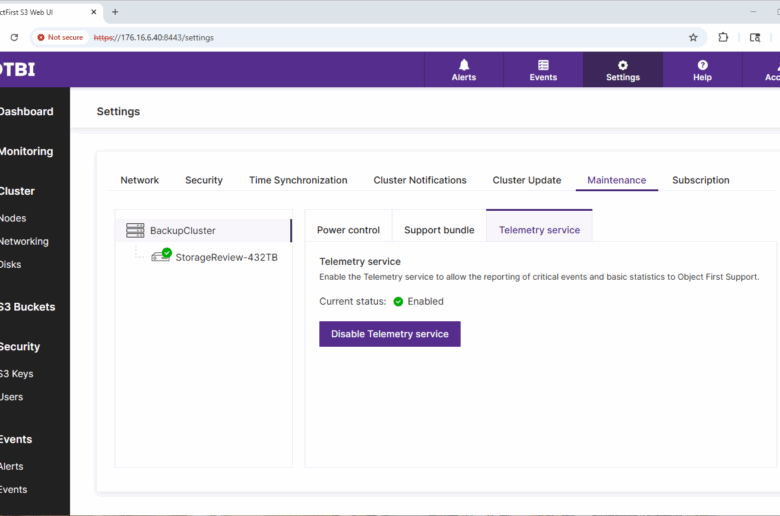Open the Help question mark icon

[x=702, y=65]
